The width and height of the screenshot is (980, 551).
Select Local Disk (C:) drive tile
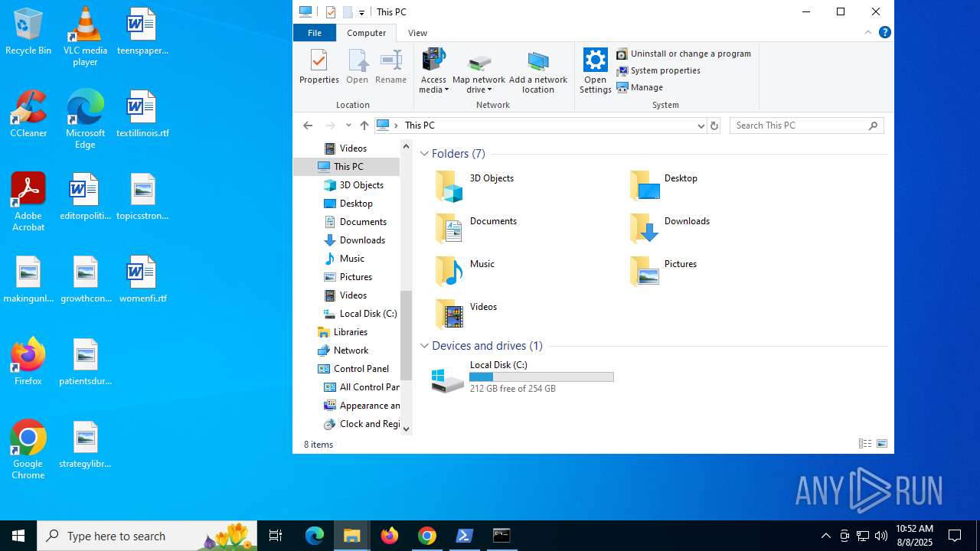pos(523,377)
